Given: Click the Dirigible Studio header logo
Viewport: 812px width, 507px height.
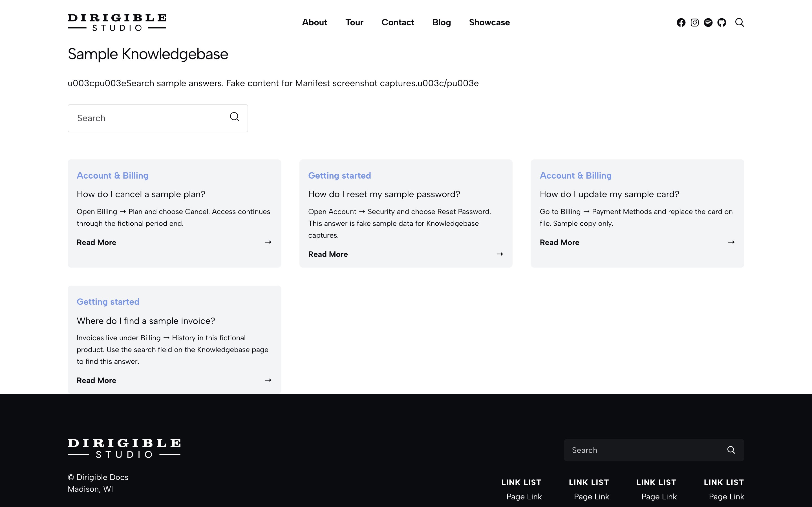Looking at the screenshot, I should pos(117,23).
